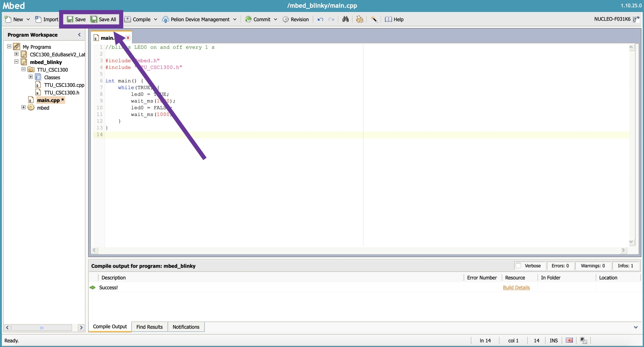Click the format code brush icon

tap(359, 19)
